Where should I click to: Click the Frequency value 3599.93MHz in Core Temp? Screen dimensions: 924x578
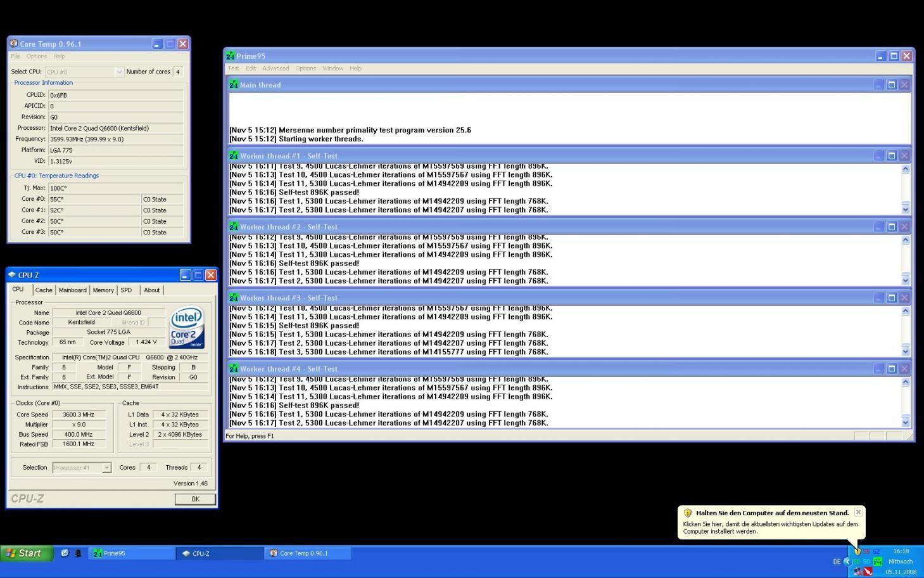pyautogui.click(x=115, y=139)
